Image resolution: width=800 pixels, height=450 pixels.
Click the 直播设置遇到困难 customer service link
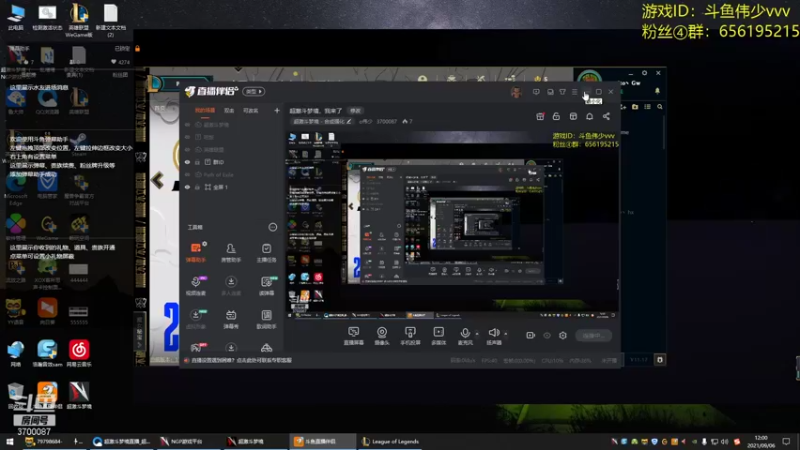coord(241,360)
